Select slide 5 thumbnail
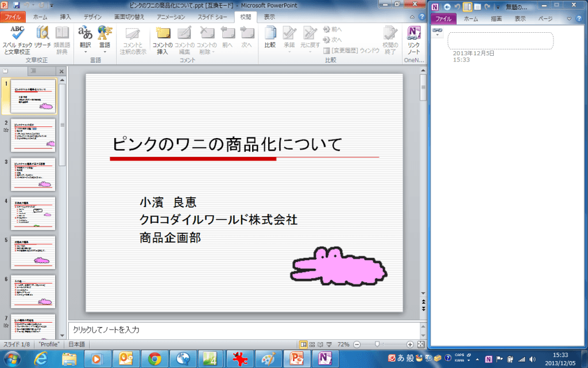The image size is (588, 368). click(x=33, y=252)
